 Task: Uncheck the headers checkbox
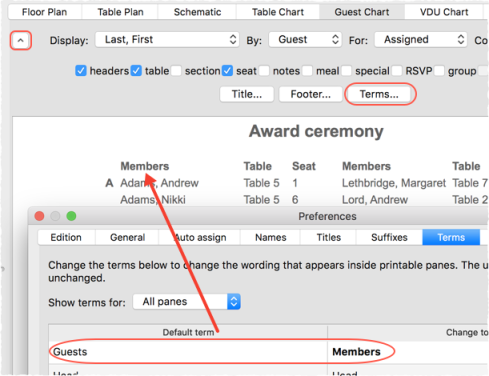click(x=81, y=71)
